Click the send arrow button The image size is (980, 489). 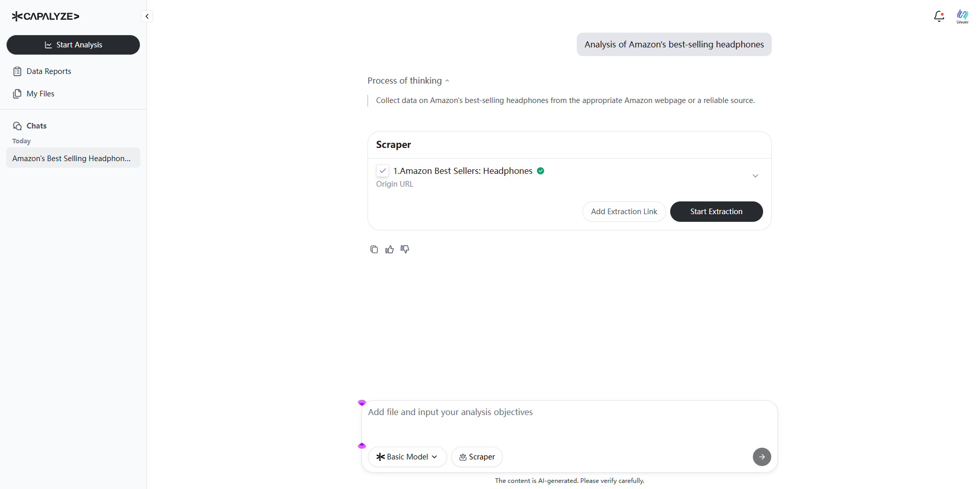point(762,457)
